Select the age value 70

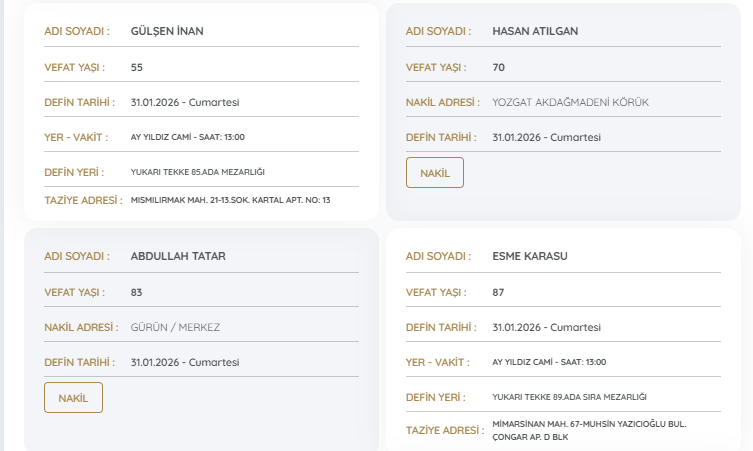point(499,66)
